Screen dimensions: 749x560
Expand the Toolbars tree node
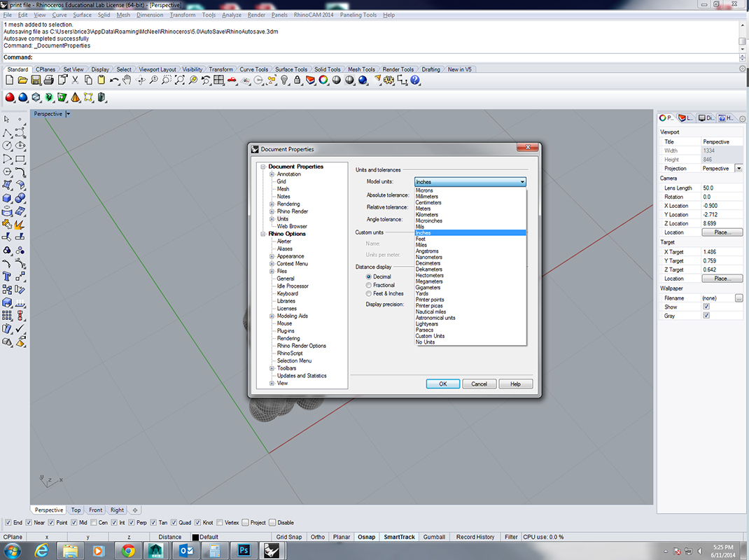[272, 368]
